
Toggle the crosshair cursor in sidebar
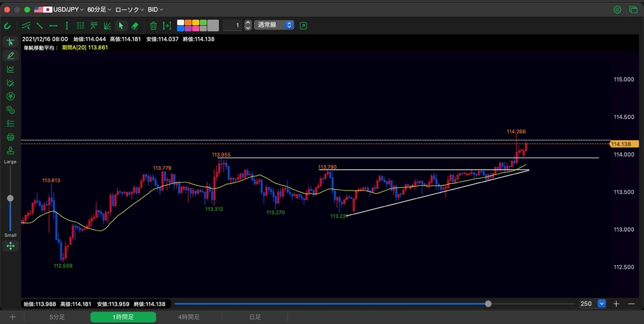coord(10,42)
